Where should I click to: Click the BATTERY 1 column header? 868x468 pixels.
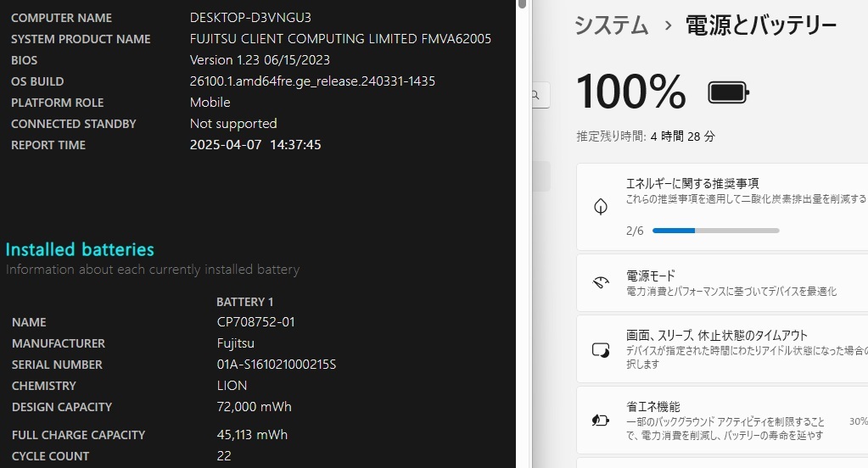244,302
